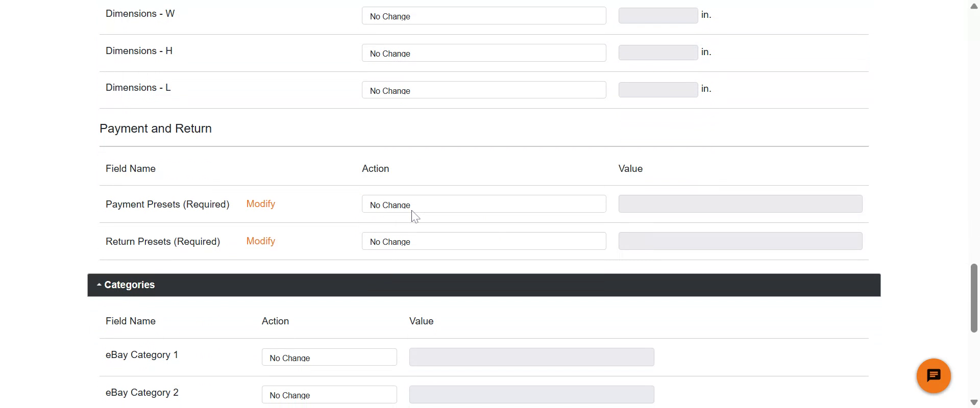Open the Dimensions - L action dropdown
Screen dimensions: 980x408
[483, 90]
